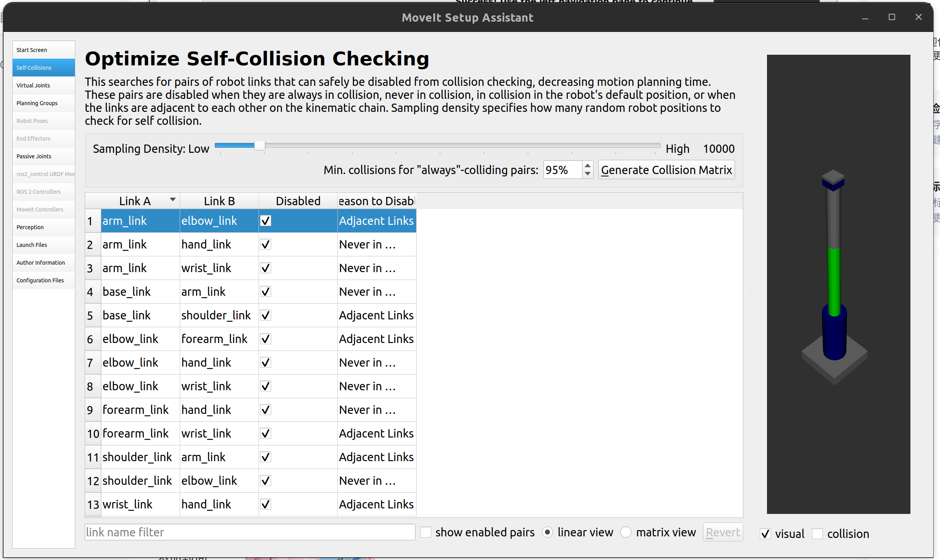940x560 pixels.
Task: Decrease the min collisions percentage with down arrow
Action: coord(588,174)
